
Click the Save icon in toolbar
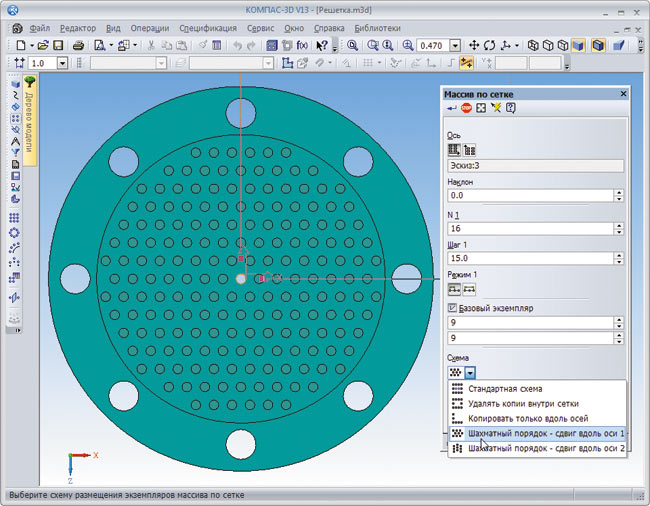pyautogui.click(x=58, y=46)
